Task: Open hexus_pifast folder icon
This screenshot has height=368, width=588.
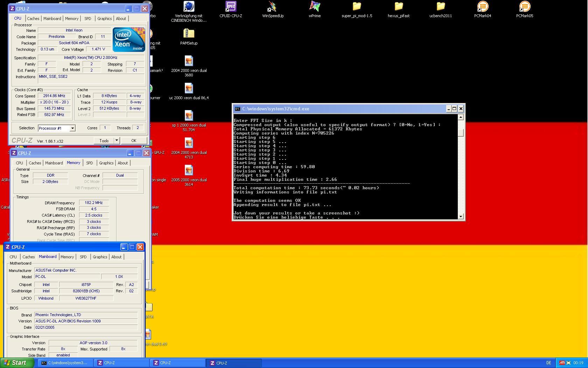Action: [x=399, y=7]
